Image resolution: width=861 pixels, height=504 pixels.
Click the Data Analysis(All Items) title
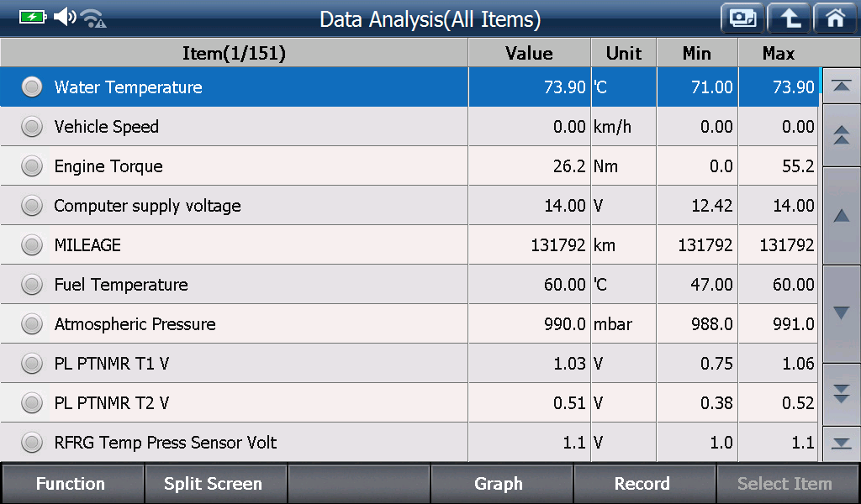430,19
